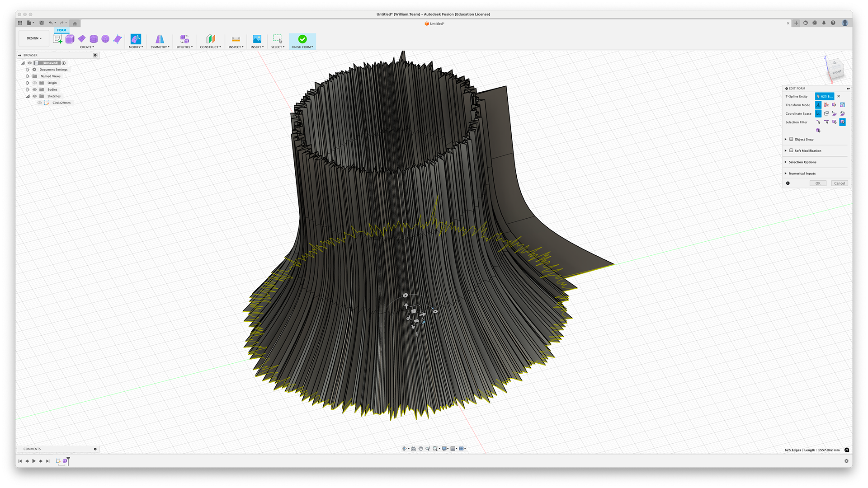The height and width of the screenshot is (488, 868).
Task: Open the Utilities menu
Action: click(184, 47)
